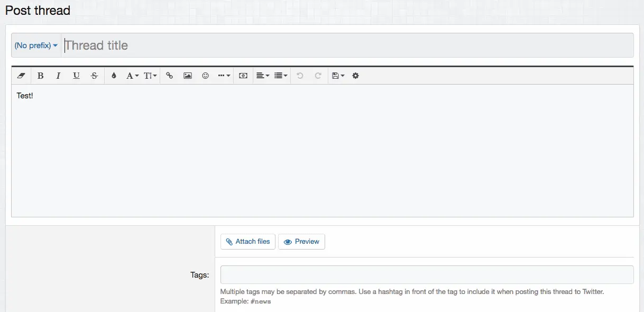This screenshot has height=312, width=644.
Task: Insert a link using the chain icon
Action: click(169, 76)
